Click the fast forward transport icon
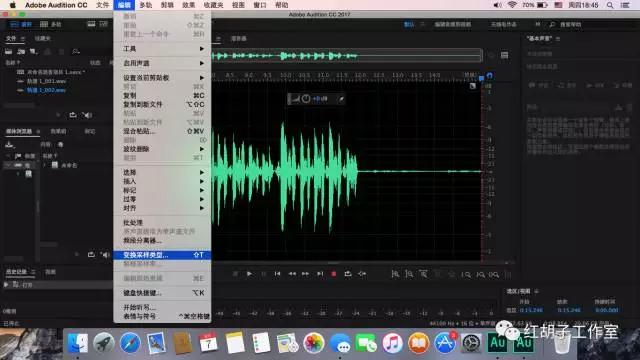Image resolution: width=640 pixels, height=360 pixels. (305, 274)
